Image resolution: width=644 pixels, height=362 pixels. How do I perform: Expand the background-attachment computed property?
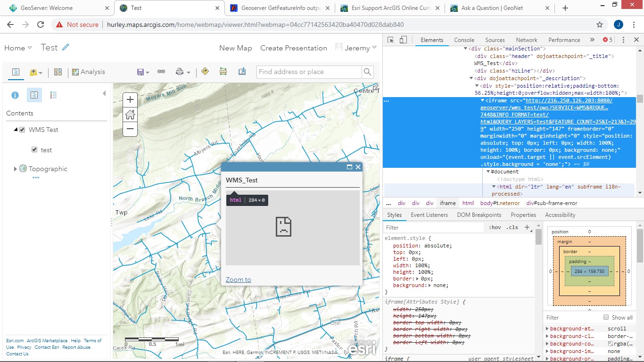coord(547,329)
